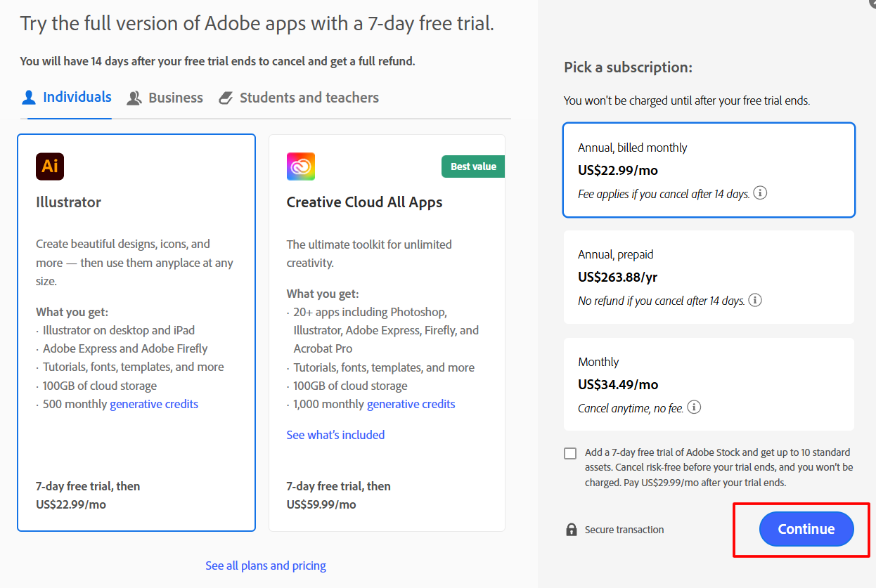Select the Illustrator plan card title
This screenshot has height=588, width=876.
[x=69, y=202]
